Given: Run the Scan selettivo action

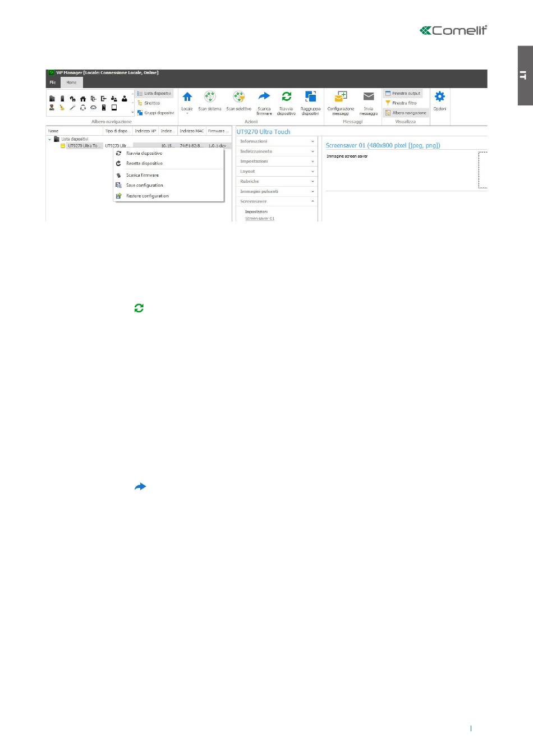Looking at the screenshot, I should pos(239,102).
